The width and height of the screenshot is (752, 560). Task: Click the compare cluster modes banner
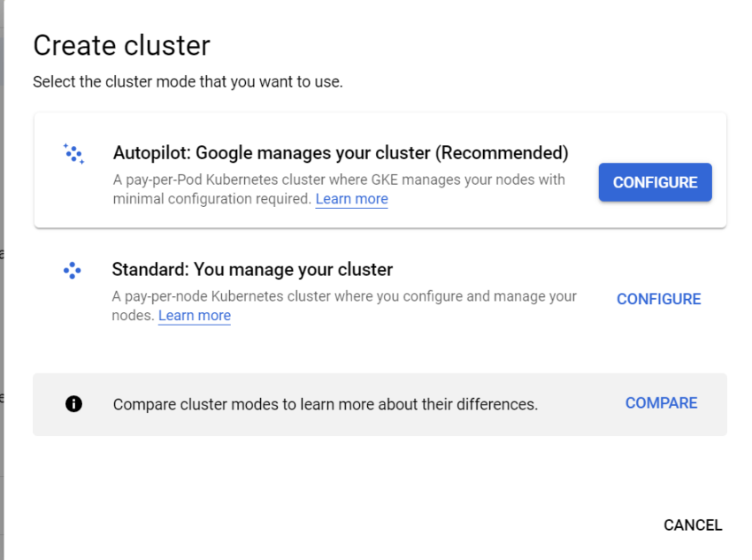coord(354,403)
